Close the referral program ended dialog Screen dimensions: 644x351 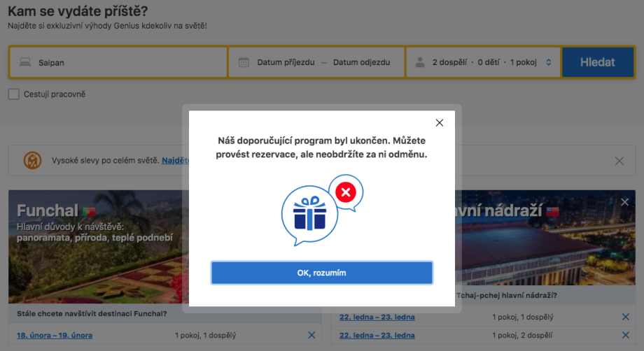click(440, 123)
